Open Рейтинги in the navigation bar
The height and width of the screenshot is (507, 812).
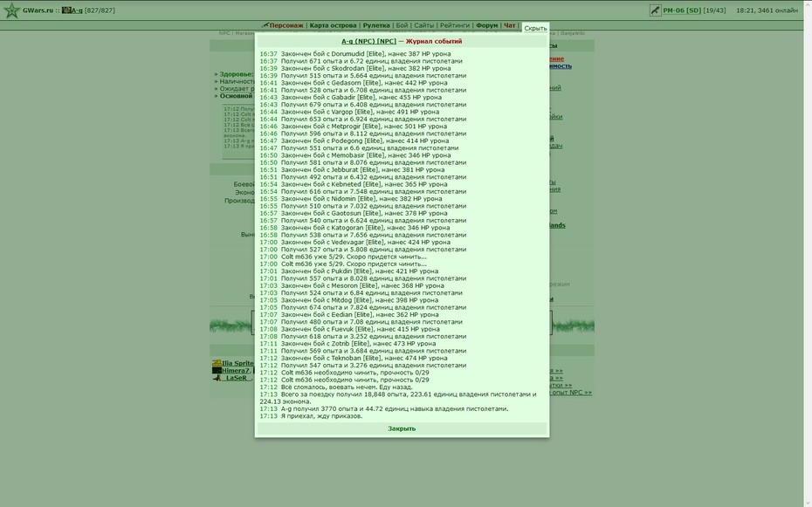tap(455, 25)
